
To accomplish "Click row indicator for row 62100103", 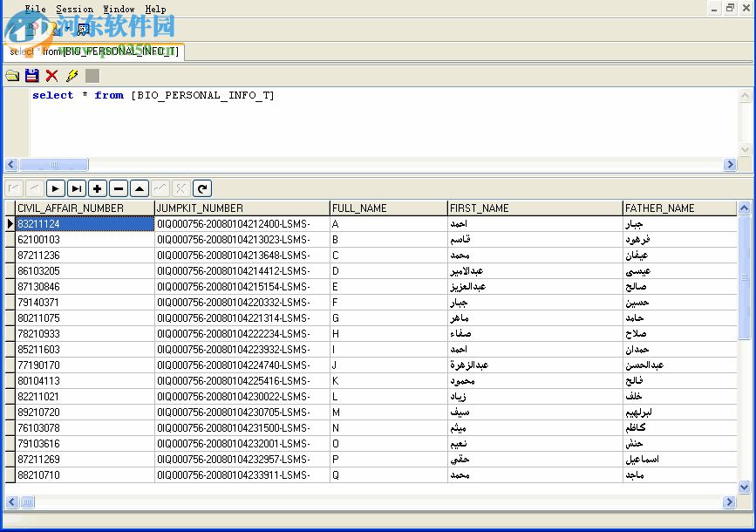I will (x=10, y=240).
